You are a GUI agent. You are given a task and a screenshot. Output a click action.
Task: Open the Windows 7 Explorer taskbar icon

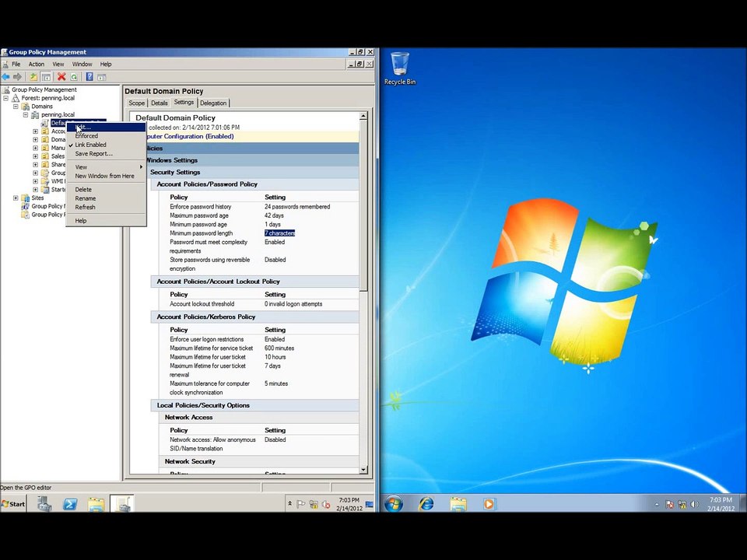(x=458, y=503)
